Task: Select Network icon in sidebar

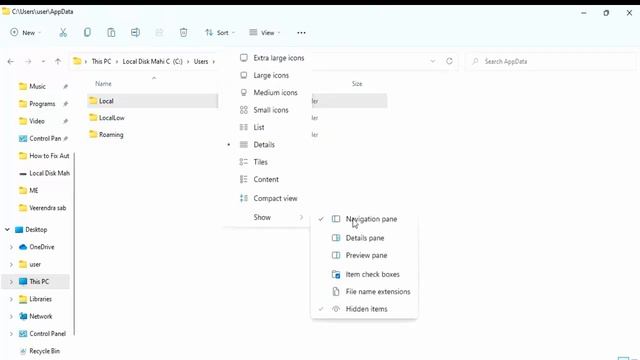Action: coord(23,316)
